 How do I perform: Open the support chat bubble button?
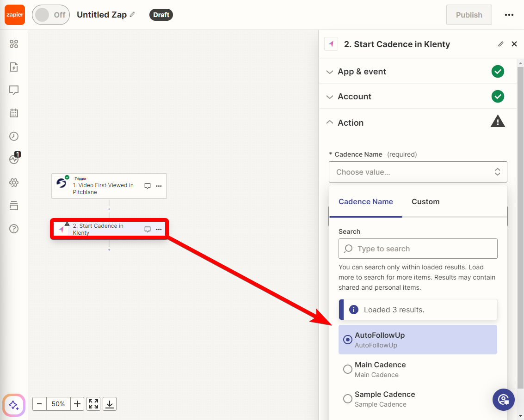pyautogui.click(x=503, y=400)
